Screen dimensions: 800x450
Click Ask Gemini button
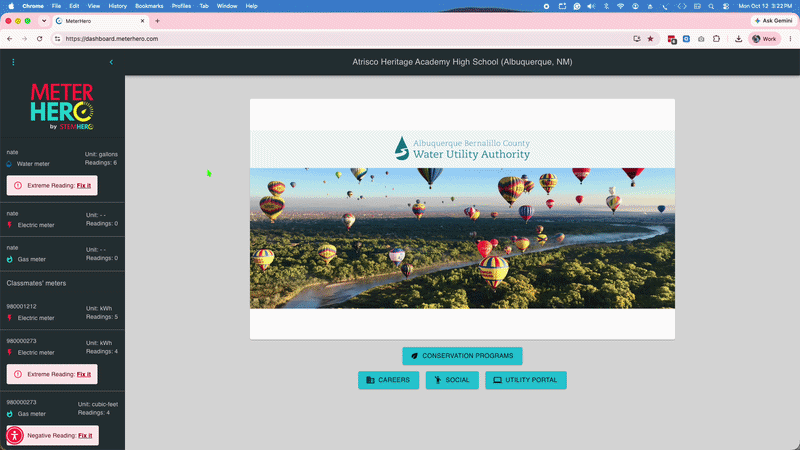(x=774, y=21)
